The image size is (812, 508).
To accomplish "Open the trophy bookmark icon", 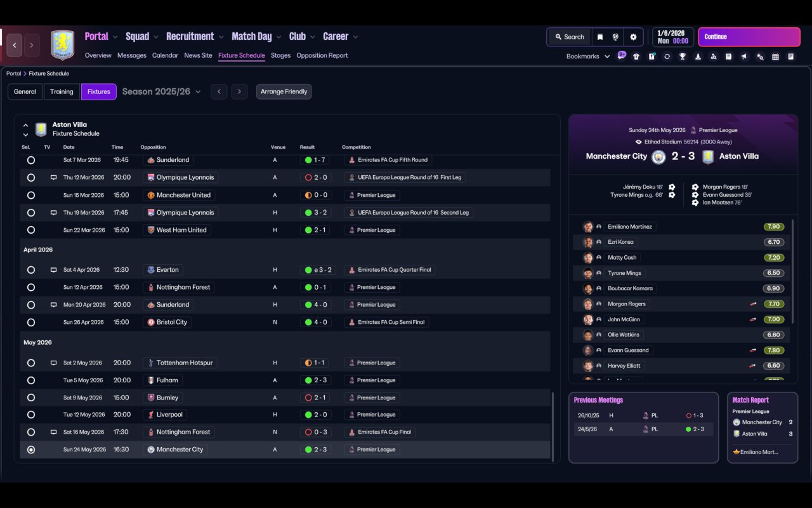I will (682, 57).
